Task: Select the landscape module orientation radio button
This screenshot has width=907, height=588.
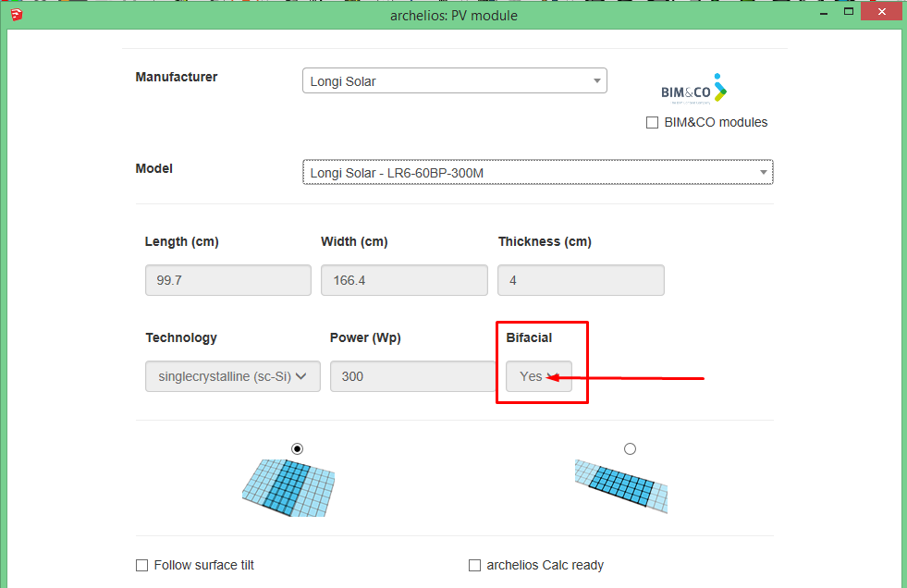Action: (630, 448)
